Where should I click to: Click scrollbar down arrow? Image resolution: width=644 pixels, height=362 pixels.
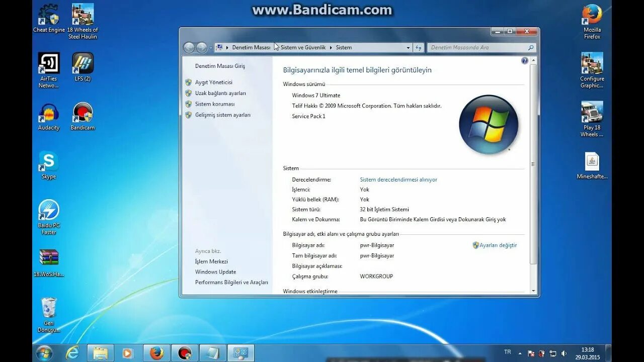pyautogui.click(x=533, y=291)
